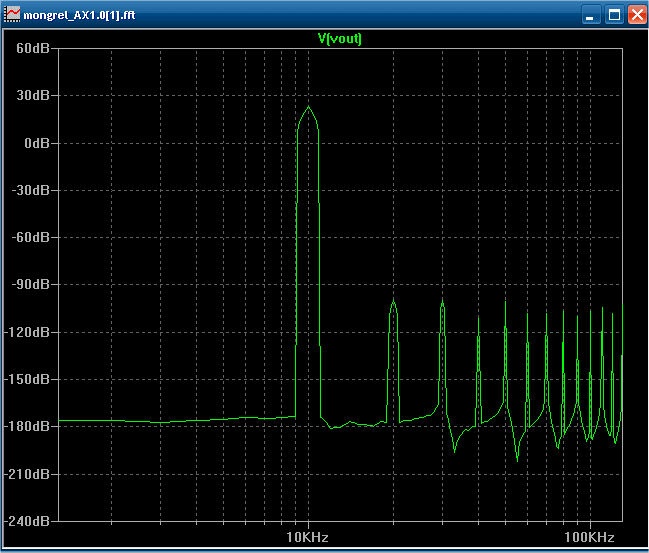This screenshot has width=649, height=553.
Task: Click the -240dB axis label
Action: pyautogui.click(x=27, y=521)
